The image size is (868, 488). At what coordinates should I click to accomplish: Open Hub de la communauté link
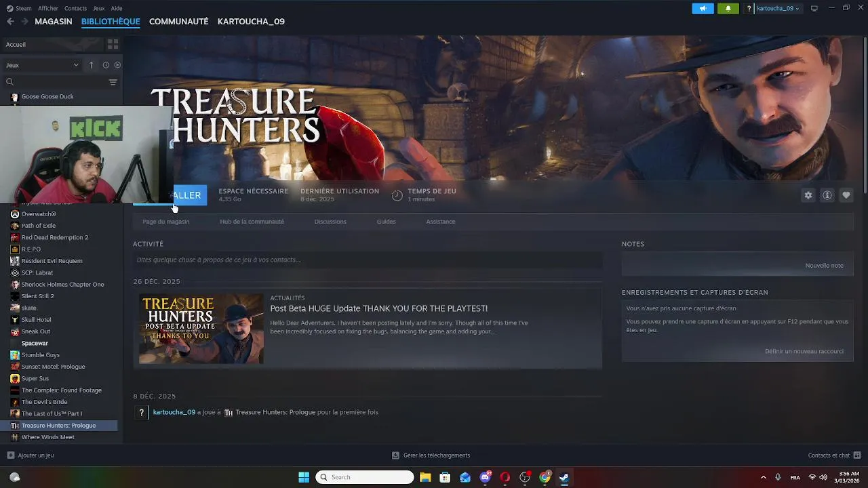tap(252, 222)
